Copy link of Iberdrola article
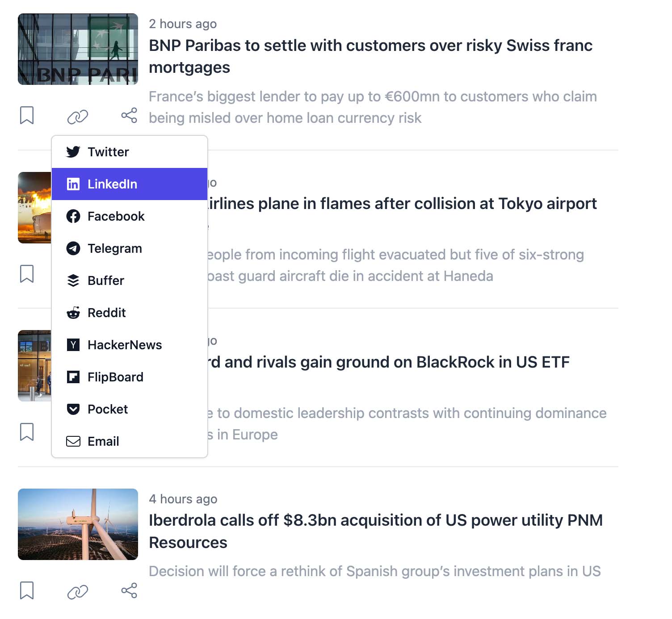 coord(78,591)
